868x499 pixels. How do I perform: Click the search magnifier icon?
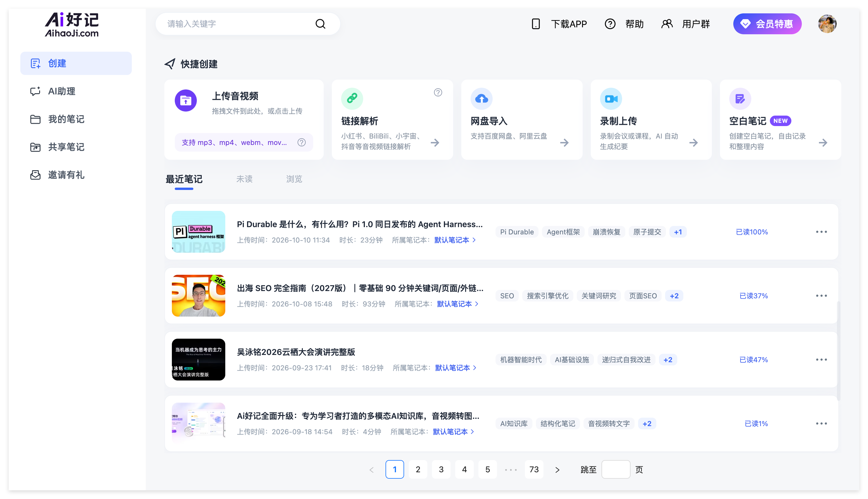[320, 24]
